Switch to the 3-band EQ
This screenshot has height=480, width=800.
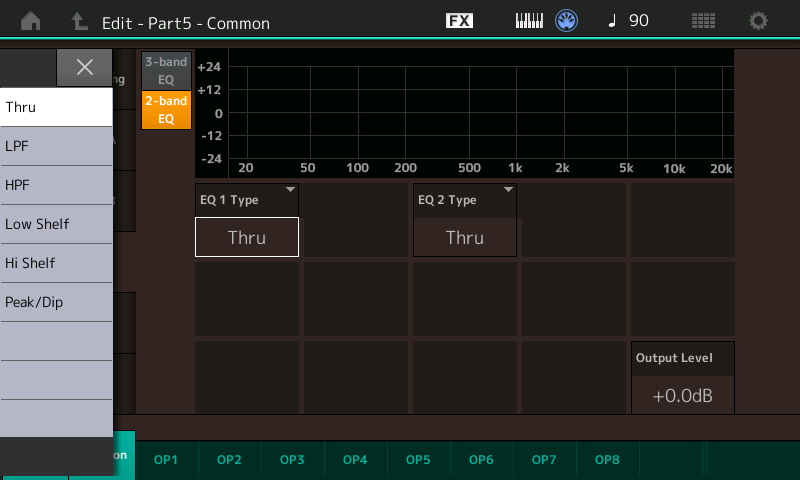point(166,70)
